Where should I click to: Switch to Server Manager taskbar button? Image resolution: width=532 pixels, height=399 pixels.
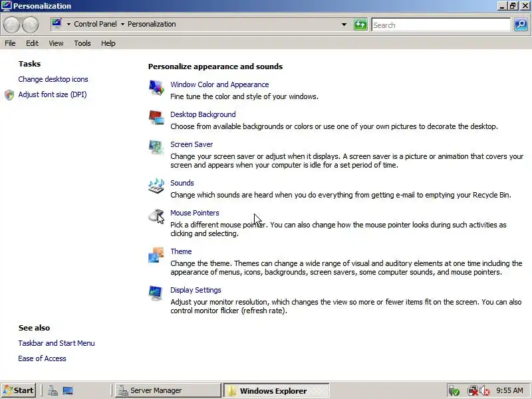click(168, 390)
